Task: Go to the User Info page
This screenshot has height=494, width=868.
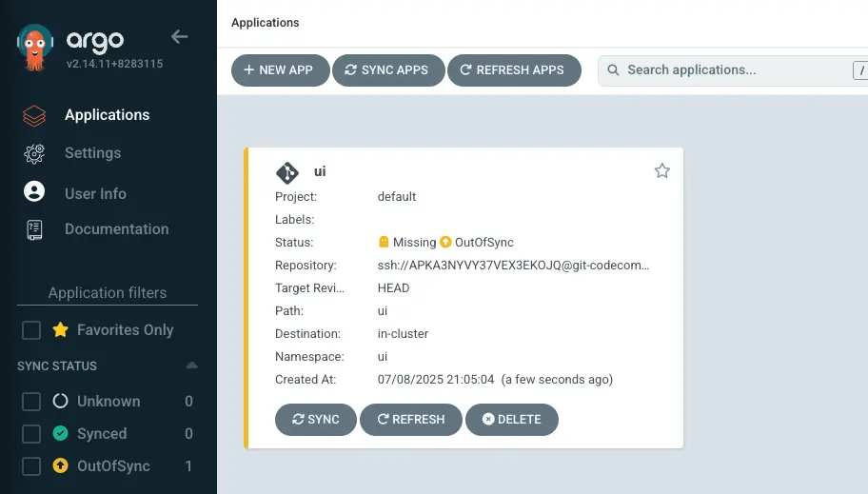Action: [x=95, y=193]
